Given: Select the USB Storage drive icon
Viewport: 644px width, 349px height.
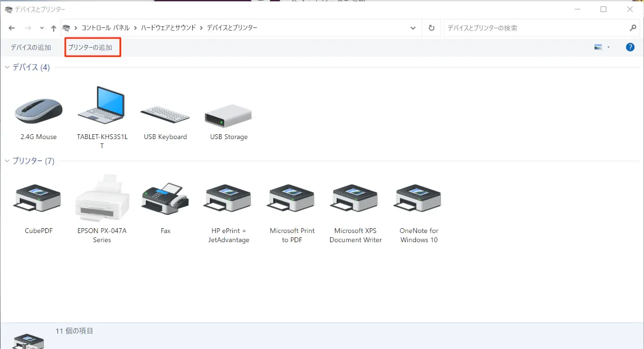Looking at the screenshot, I should coord(229,113).
